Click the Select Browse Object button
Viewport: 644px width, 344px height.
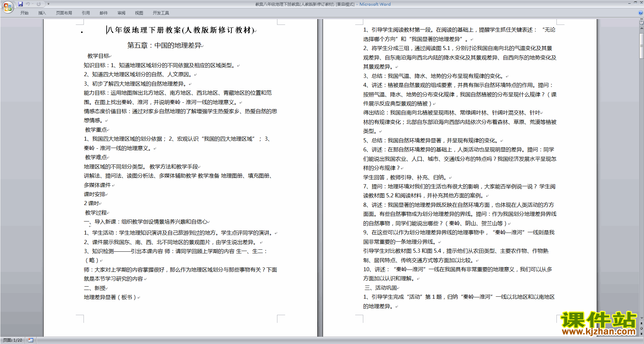coord(642,328)
